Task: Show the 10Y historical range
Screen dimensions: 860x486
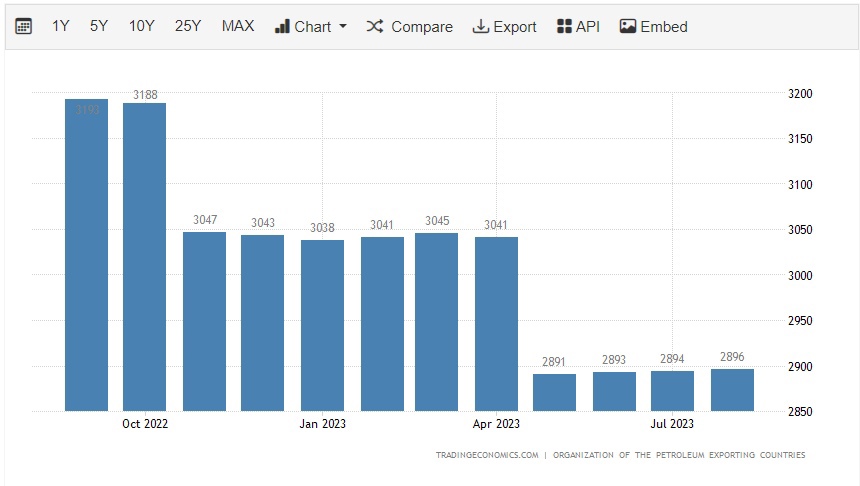Action: coord(141,27)
